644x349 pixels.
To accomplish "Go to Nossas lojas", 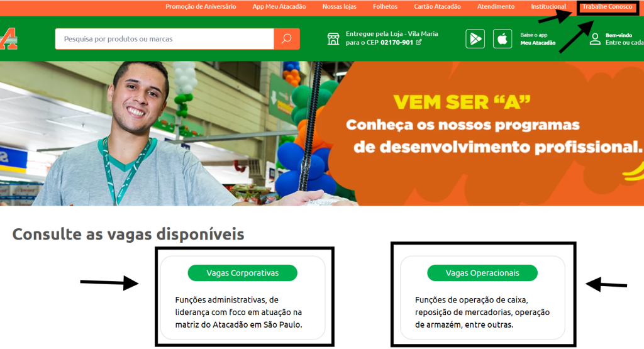I will (x=339, y=6).
